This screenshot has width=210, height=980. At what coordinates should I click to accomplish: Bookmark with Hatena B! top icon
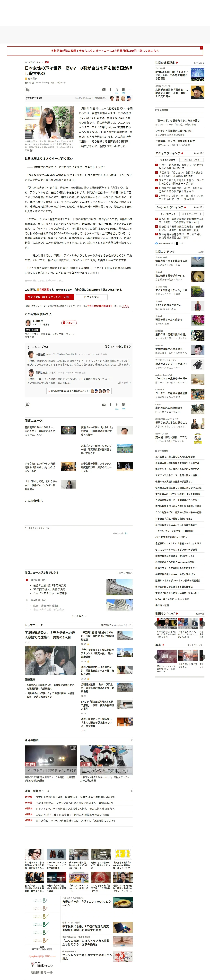(x=123, y=89)
